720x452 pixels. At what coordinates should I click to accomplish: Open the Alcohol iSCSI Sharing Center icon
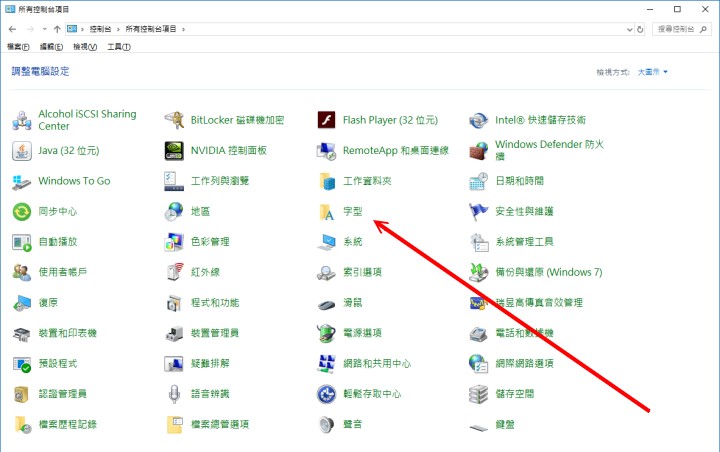22,120
